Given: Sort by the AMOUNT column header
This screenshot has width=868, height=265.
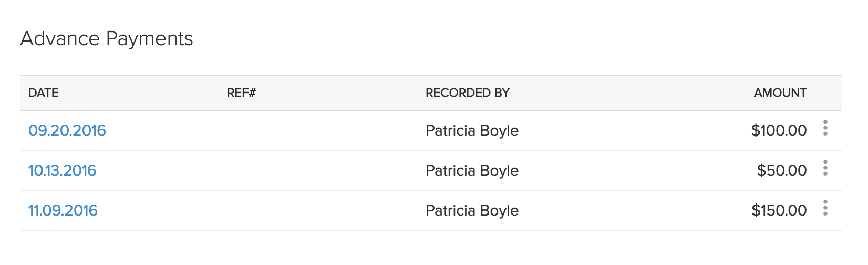Looking at the screenshot, I should [x=780, y=93].
